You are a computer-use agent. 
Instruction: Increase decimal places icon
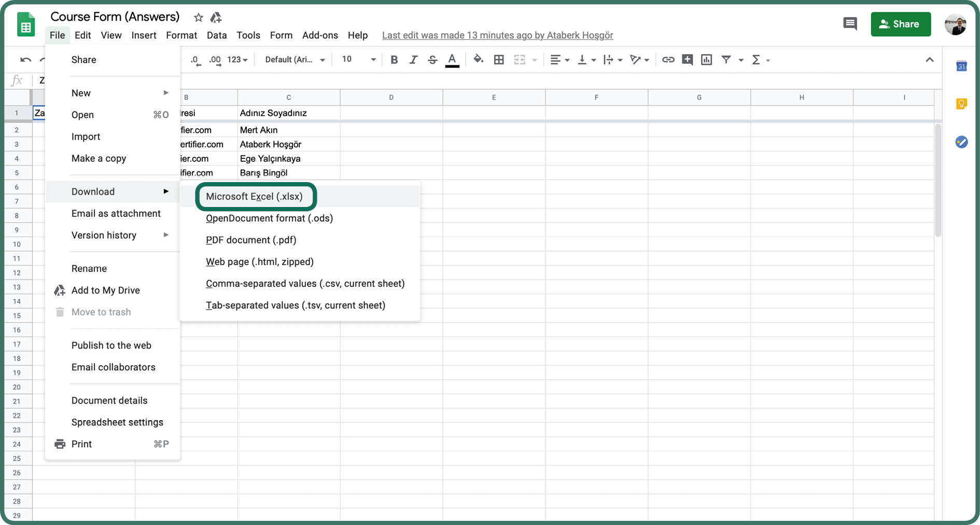point(215,60)
